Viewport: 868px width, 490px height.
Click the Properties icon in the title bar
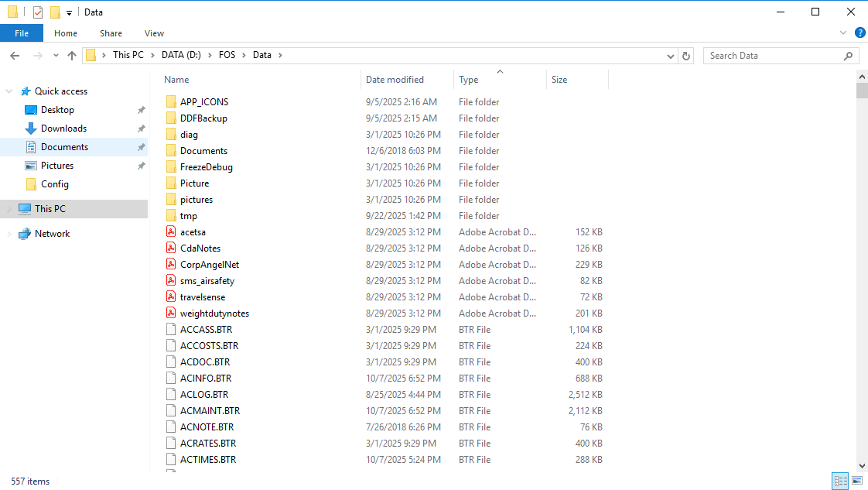(38, 12)
